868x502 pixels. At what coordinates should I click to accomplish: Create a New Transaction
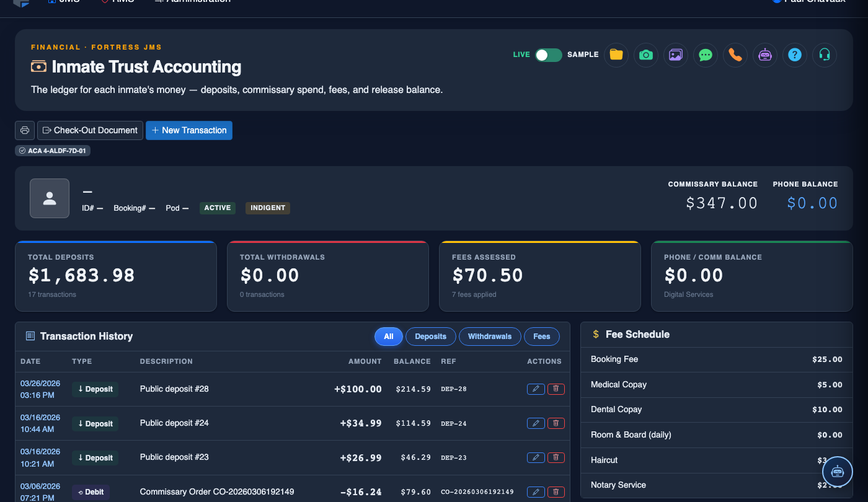[189, 130]
